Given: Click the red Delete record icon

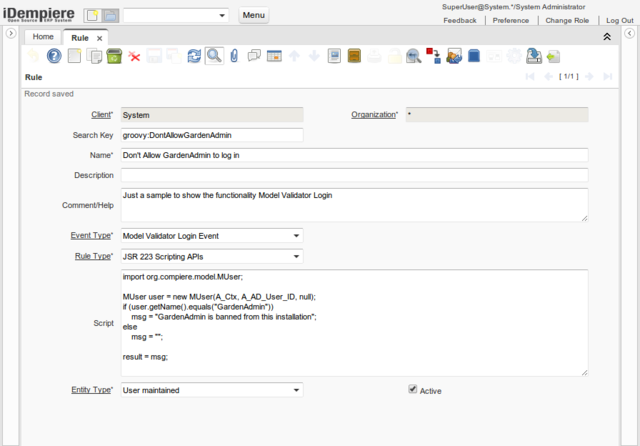Looking at the screenshot, I should [134, 56].
